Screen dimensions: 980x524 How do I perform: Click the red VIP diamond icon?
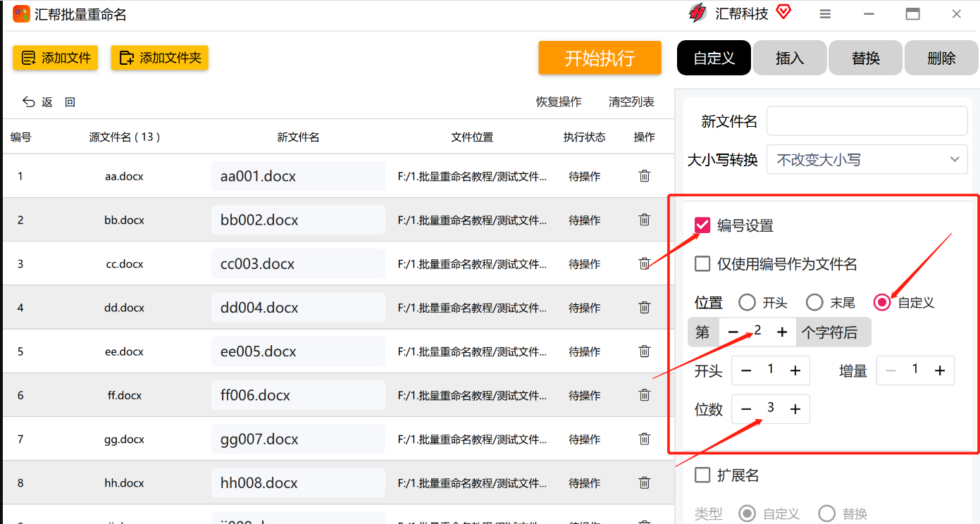(783, 12)
